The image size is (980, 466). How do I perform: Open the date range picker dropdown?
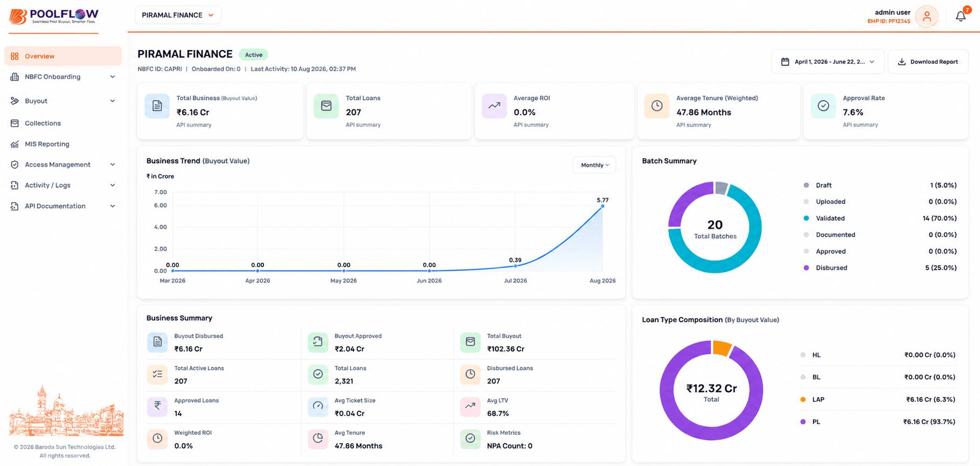(827, 62)
